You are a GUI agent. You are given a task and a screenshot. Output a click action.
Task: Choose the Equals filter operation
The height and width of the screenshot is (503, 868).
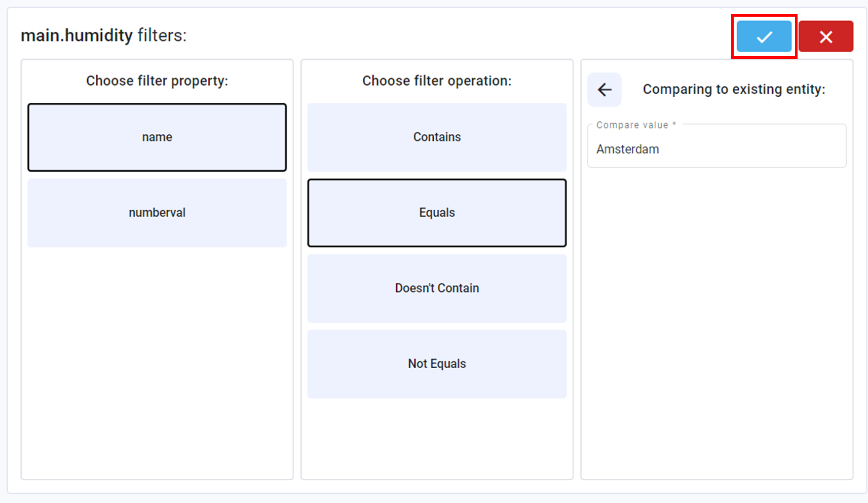pyautogui.click(x=436, y=212)
